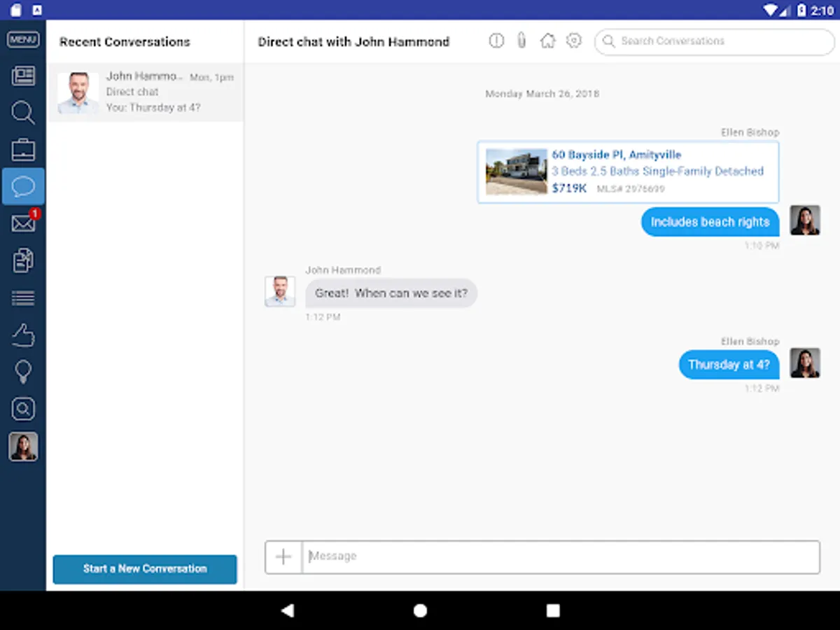Tap the Android home circle button

[x=420, y=610]
